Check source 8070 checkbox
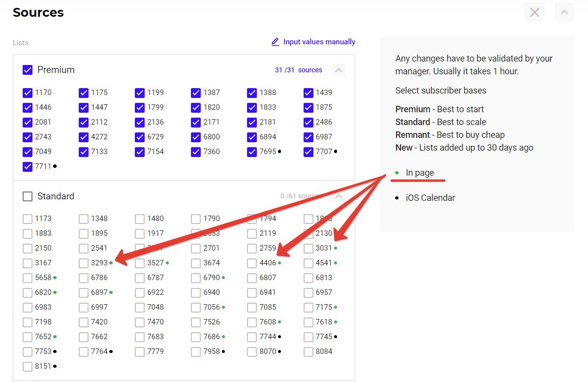The image size is (588, 382). point(252,352)
